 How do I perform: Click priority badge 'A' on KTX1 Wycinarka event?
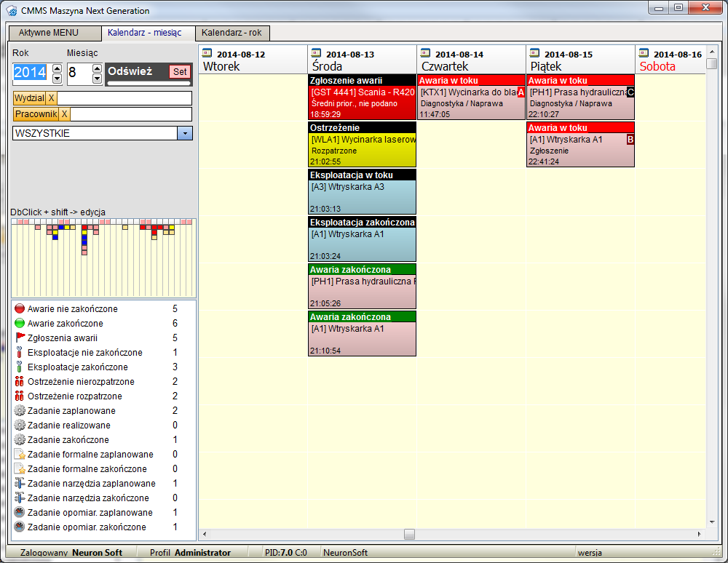(x=521, y=92)
